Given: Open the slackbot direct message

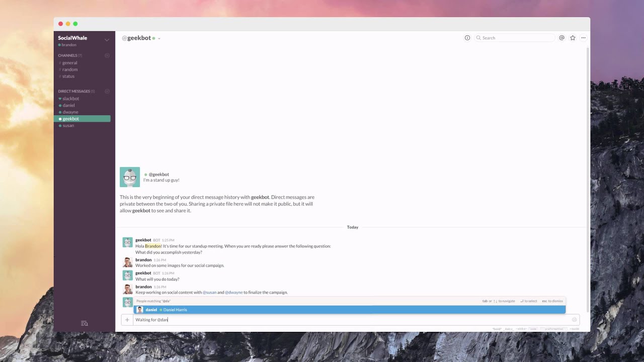Looking at the screenshot, I should 70,99.
